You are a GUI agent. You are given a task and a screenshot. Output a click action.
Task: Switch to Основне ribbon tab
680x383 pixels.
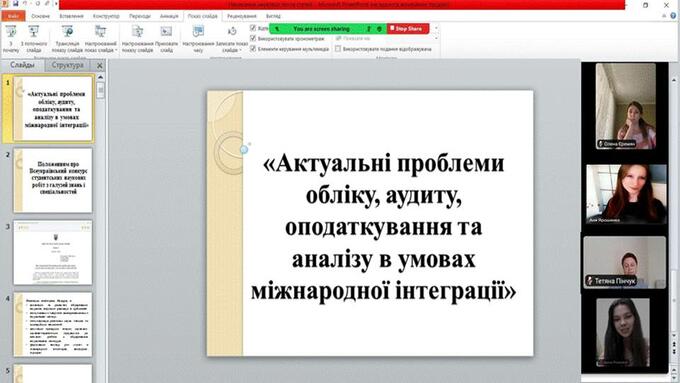click(40, 16)
